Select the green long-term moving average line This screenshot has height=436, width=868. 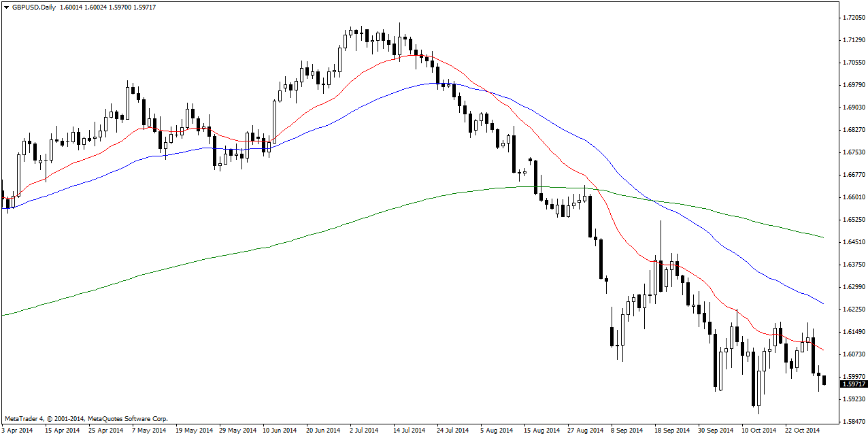tap(272, 246)
